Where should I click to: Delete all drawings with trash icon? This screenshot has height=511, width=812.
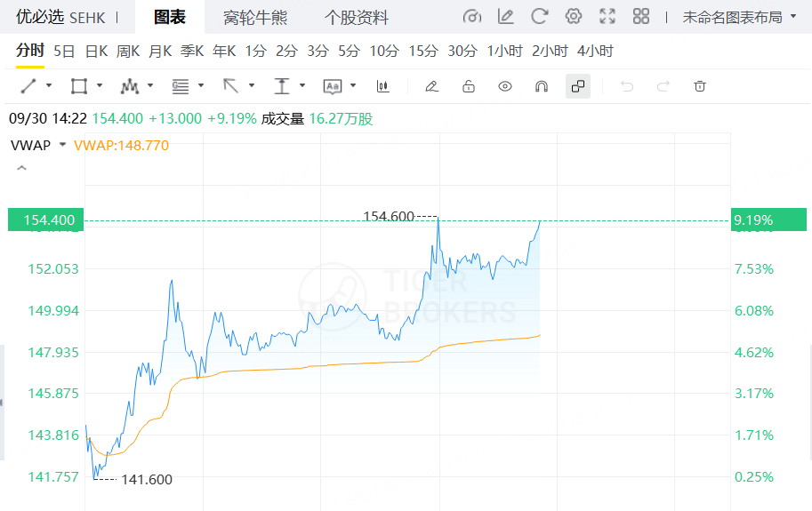(700, 86)
